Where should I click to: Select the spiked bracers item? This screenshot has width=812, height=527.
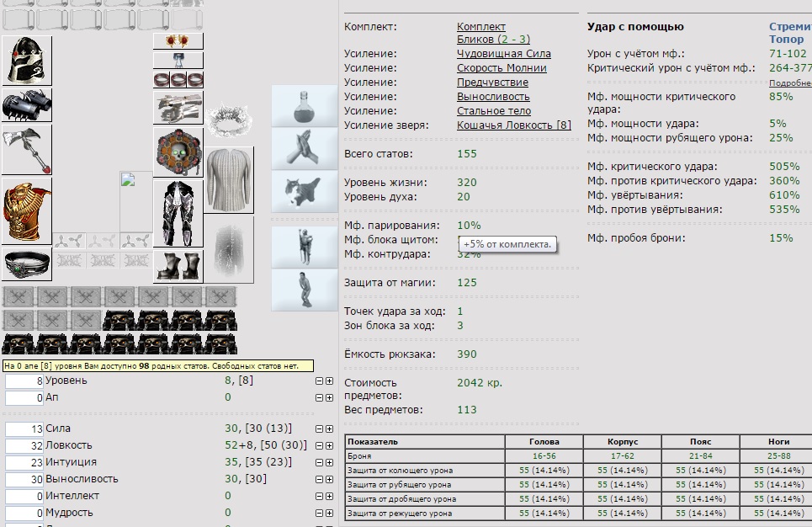pyautogui.click(x=27, y=105)
